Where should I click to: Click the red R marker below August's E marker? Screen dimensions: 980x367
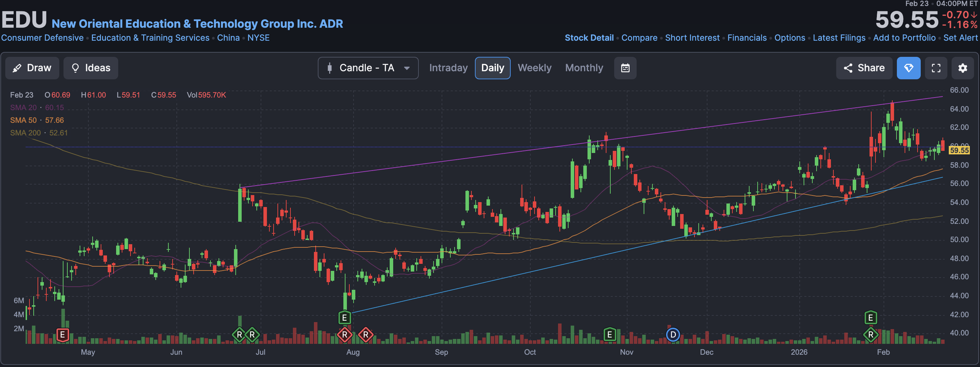pyautogui.click(x=344, y=335)
